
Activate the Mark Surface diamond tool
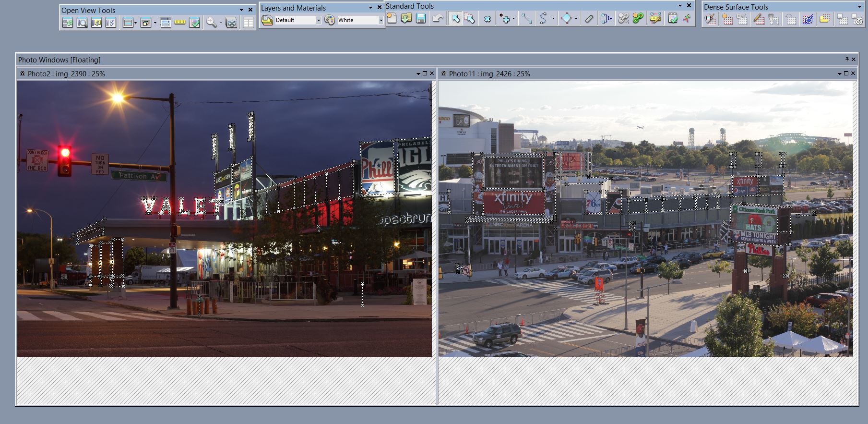tap(567, 19)
